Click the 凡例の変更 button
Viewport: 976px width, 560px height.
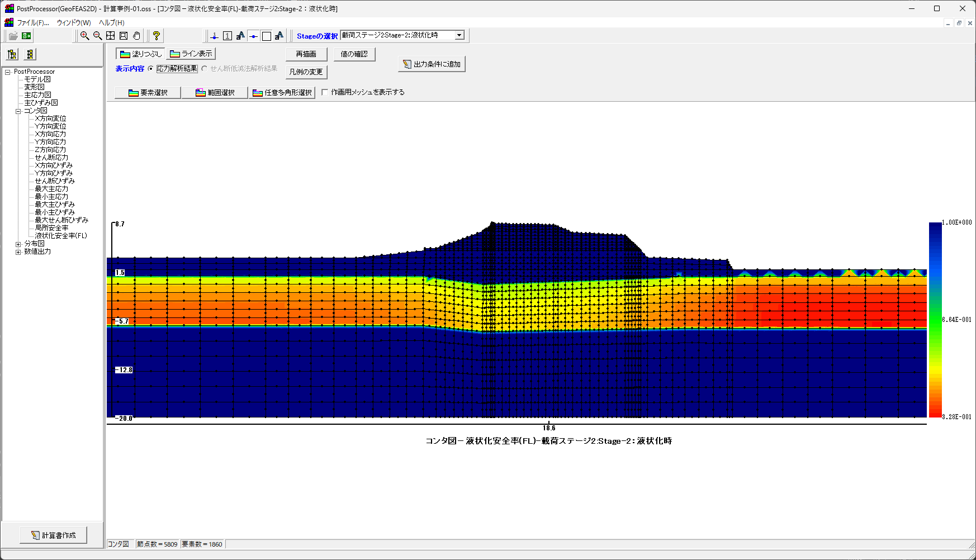(x=306, y=72)
